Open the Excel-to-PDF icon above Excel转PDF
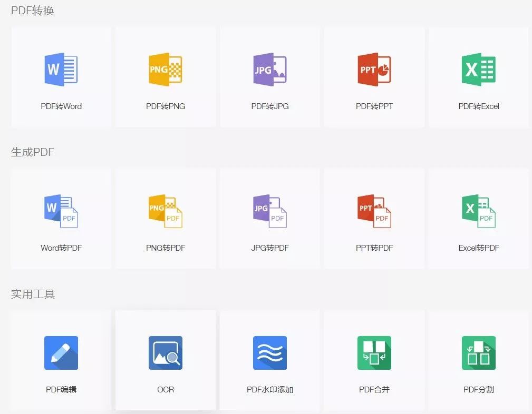This screenshot has width=532, height=414. [479, 211]
